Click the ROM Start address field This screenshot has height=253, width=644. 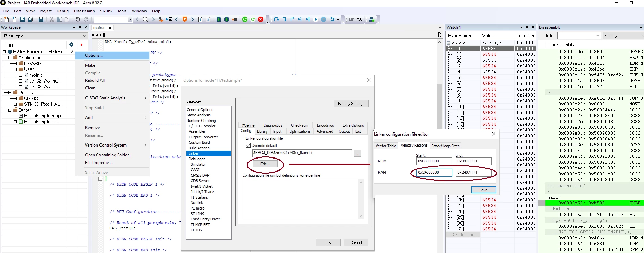pyautogui.click(x=434, y=161)
